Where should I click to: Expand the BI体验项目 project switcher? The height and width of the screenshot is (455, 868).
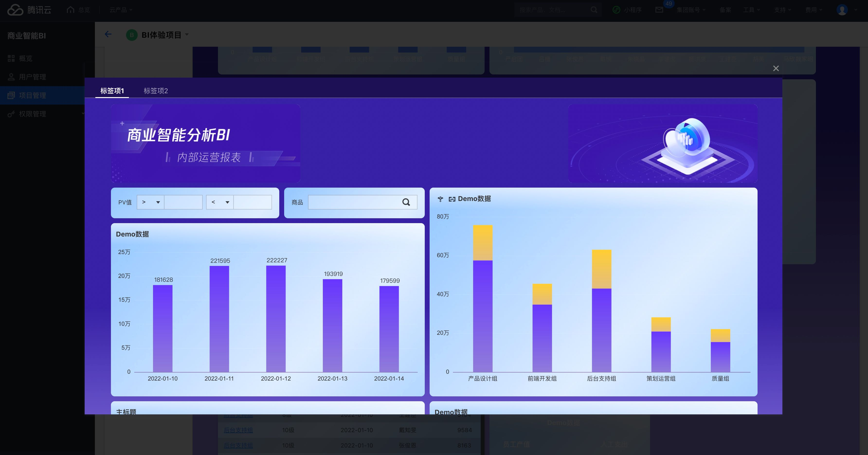[187, 35]
